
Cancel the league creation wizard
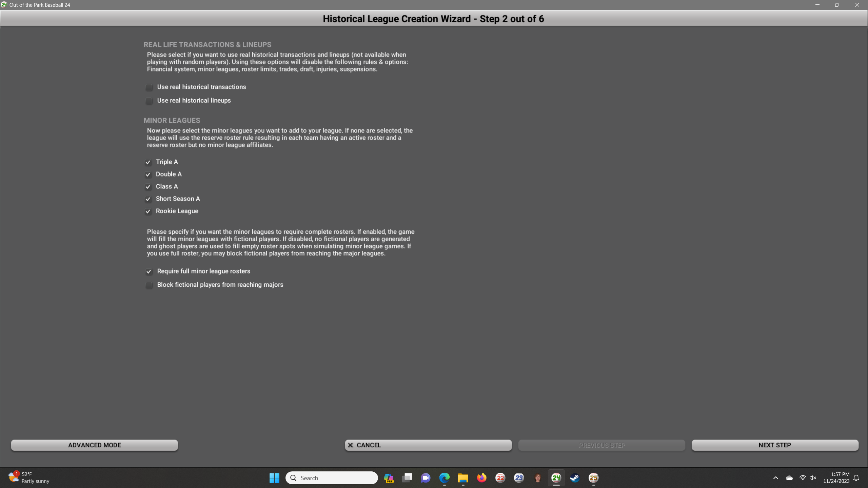coord(428,445)
